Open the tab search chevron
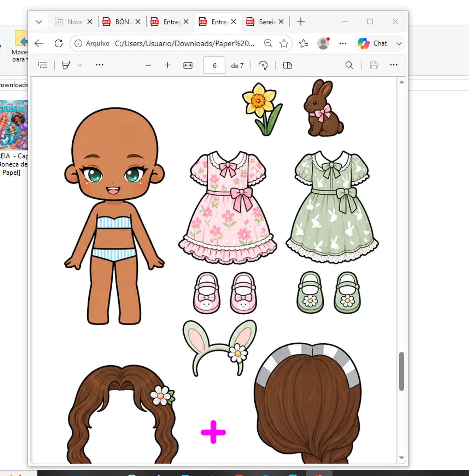 (x=39, y=22)
